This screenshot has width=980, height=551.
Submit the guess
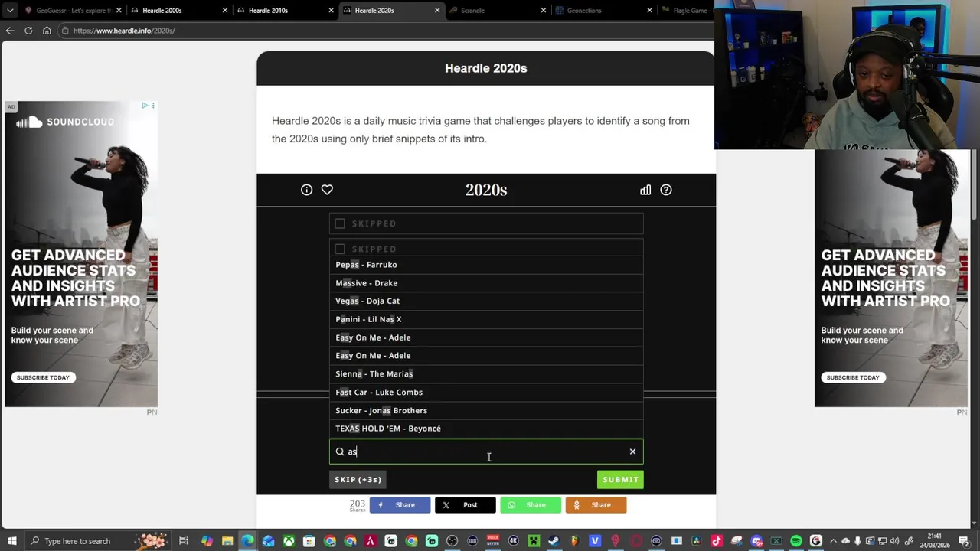pos(620,480)
